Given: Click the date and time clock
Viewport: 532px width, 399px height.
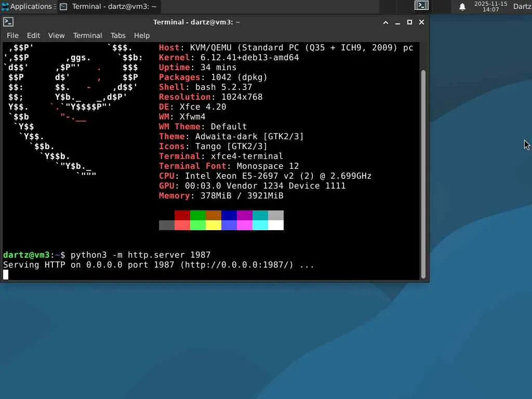Looking at the screenshot, I should click(490, 6).
